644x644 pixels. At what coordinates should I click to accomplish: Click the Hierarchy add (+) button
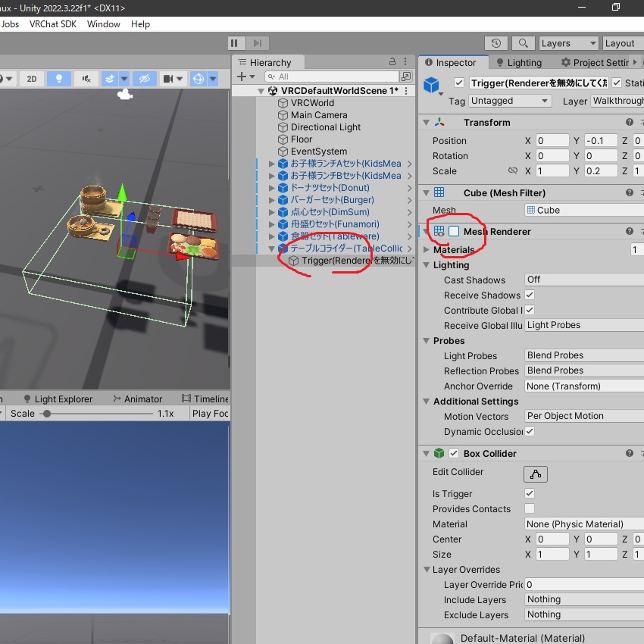tap(242, 77)
